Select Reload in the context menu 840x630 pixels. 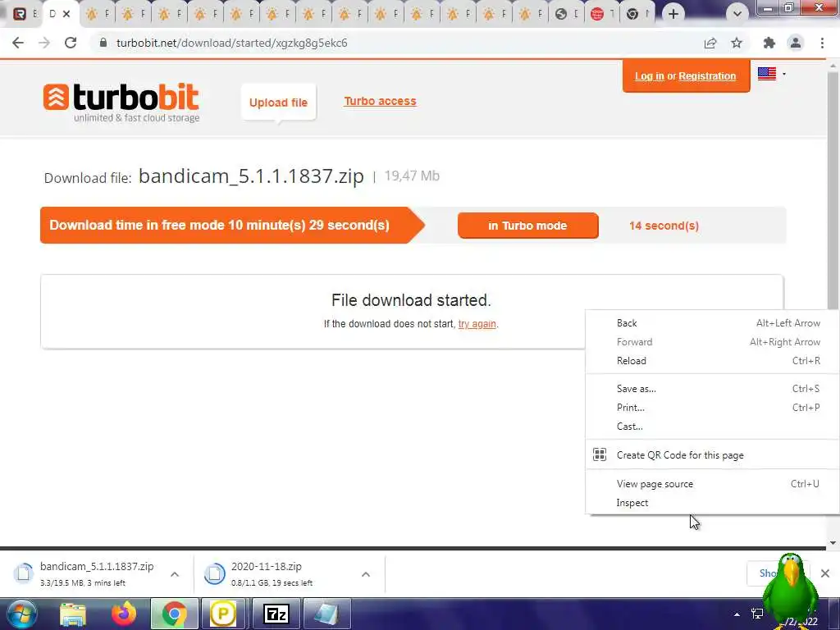pos(713,361)
